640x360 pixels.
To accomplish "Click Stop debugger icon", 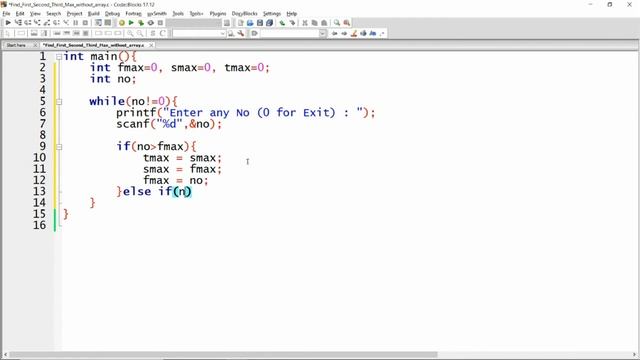I will click(x=85, y=22).
